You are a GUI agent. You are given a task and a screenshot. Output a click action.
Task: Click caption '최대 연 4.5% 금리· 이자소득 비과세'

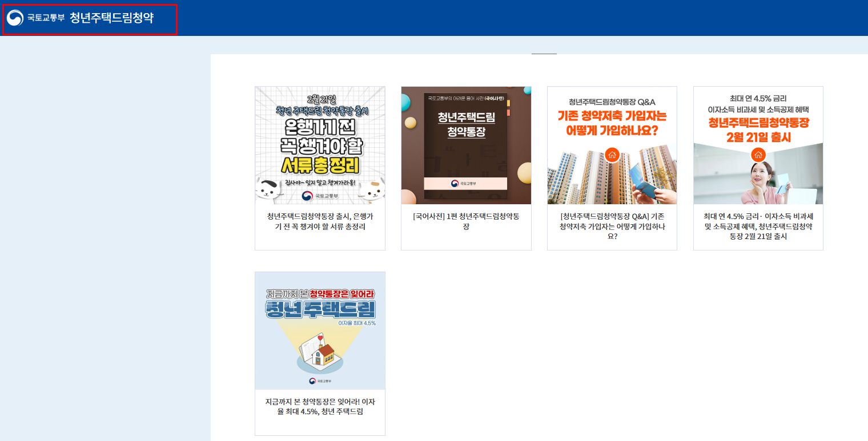[758, 226]
